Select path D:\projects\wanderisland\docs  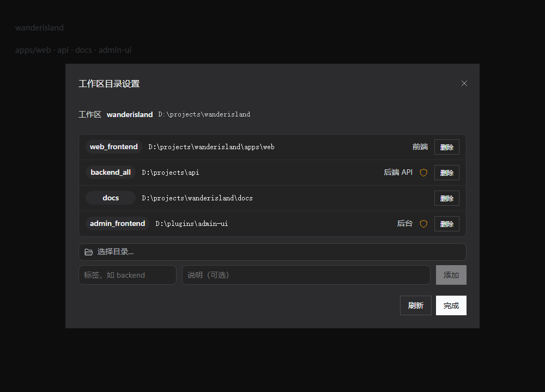tap(197, 198)
